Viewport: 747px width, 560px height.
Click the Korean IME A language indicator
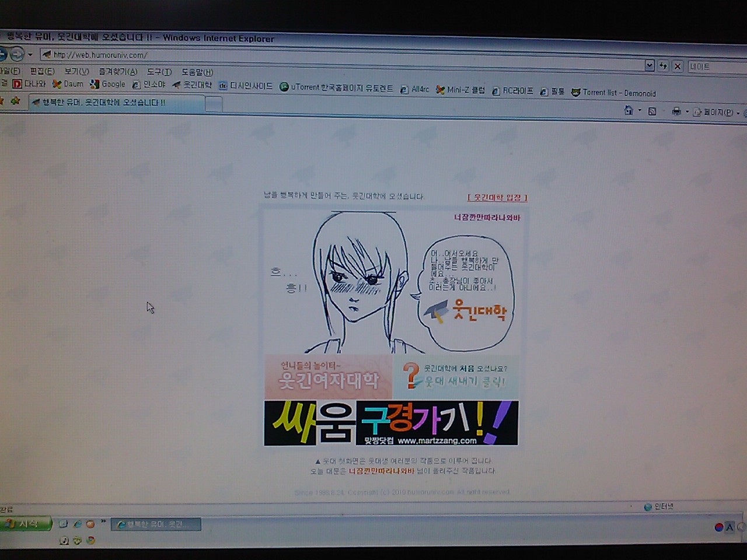pyautogui.click(x=729, y=527)
